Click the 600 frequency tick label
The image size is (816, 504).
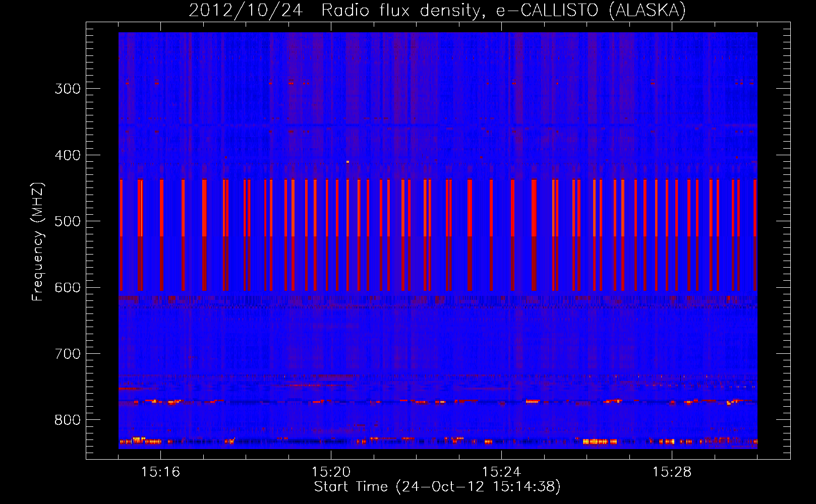click(68, 288)
